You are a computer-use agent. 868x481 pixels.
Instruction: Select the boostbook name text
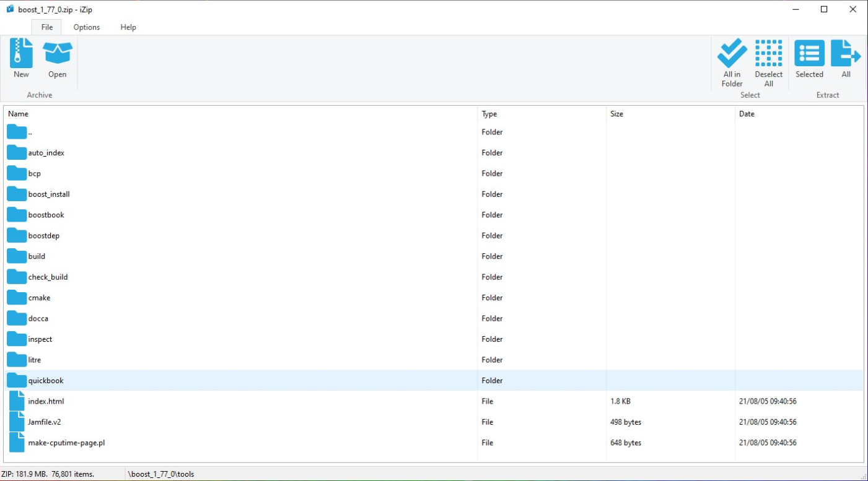(x=46, y=215)
